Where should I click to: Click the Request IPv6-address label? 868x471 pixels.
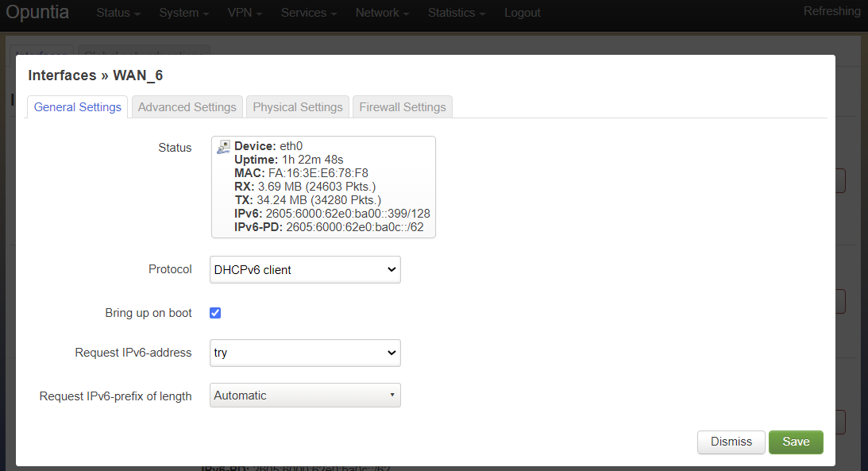133,353
